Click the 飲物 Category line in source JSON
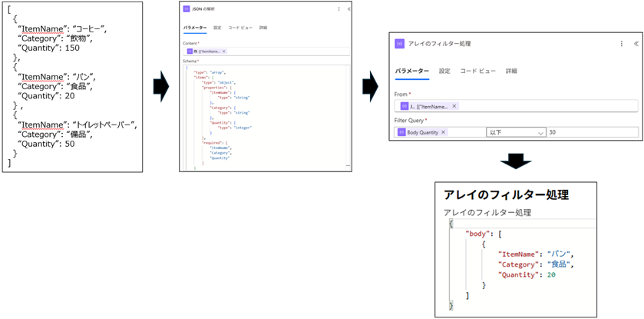Image resolution: width=644 pixels, height=319 pixels. pos(57,38)
